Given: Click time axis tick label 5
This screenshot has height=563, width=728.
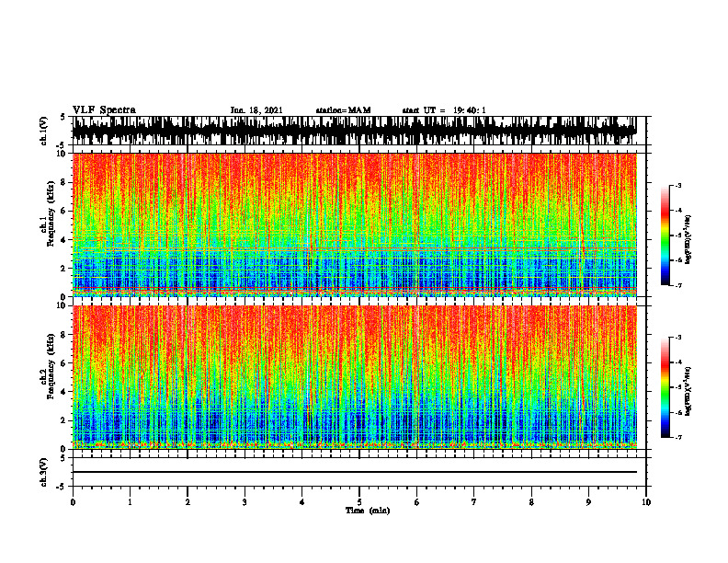Looking at the screenshot, I should (359, 502).
